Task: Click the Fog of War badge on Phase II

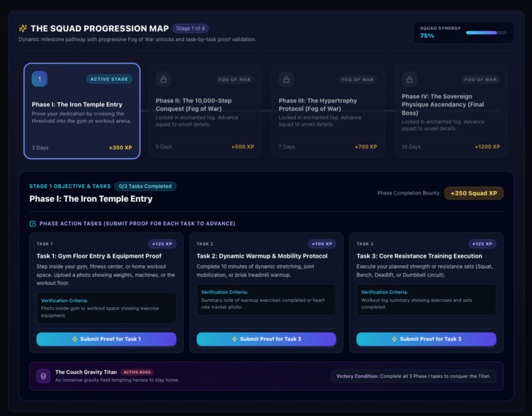Action: 235,79
